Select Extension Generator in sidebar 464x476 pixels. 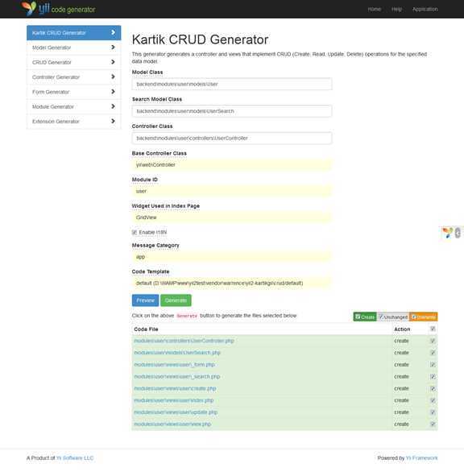74,122
